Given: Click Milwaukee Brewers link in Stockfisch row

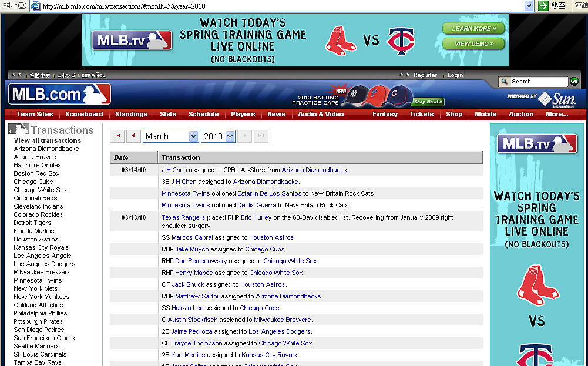Looking at the screenshot, I should [283, 320].
